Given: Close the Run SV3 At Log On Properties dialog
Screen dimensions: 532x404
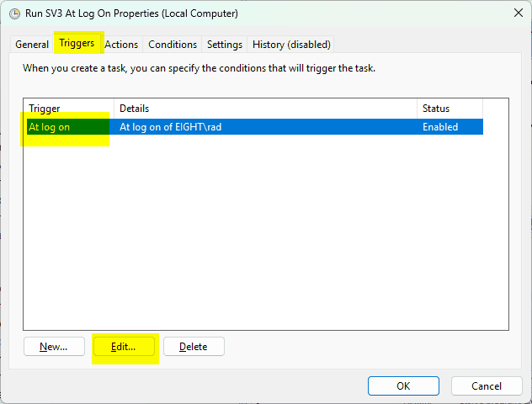Looking at the screenshot, I should pos(515,13).
